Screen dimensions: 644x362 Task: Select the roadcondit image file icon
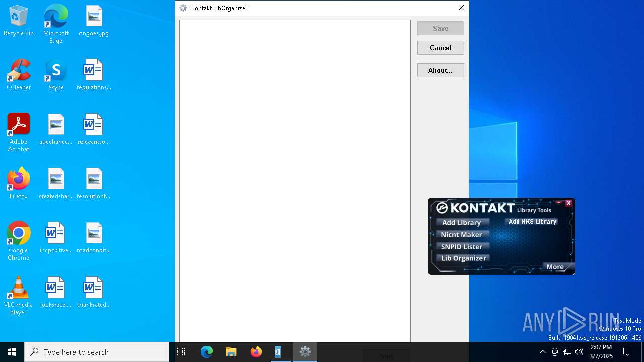click(94, 238)
